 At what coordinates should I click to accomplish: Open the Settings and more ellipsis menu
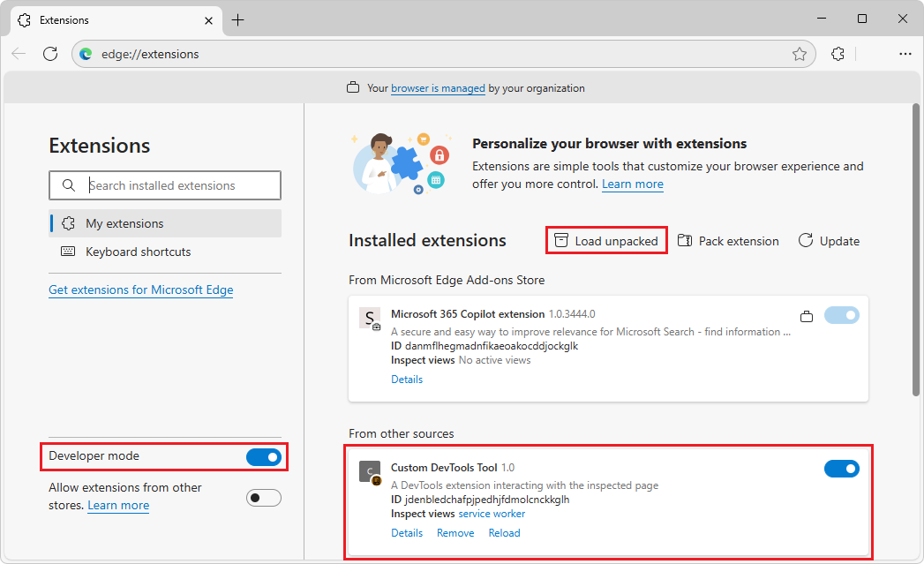coord(905,54)
